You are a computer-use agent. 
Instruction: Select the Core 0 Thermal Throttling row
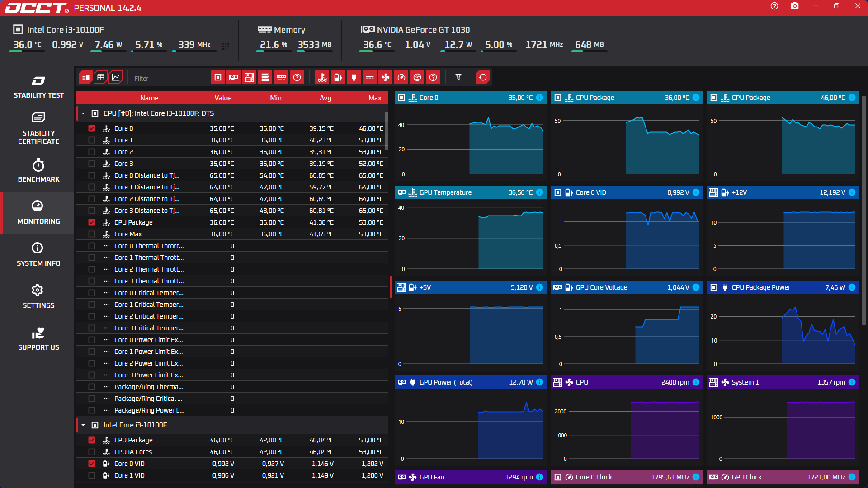pyautogui.click(x=232, y=246)
